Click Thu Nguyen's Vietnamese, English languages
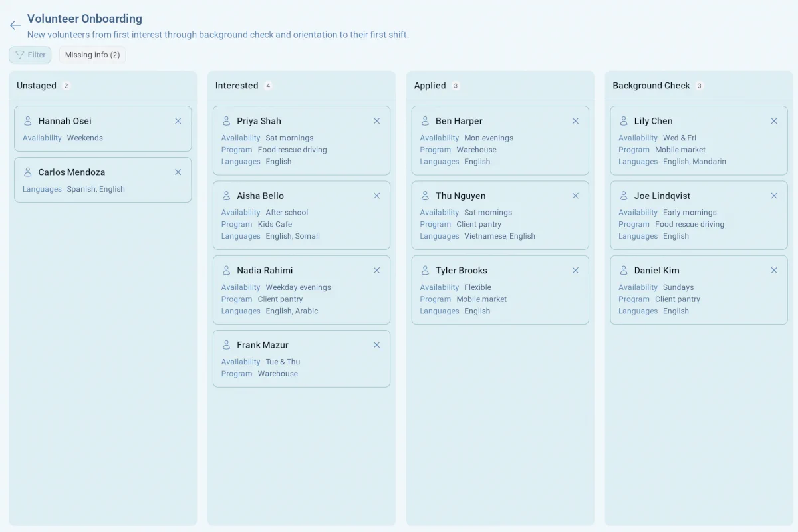This screenshot has width=798, height=532. (500, 236)
